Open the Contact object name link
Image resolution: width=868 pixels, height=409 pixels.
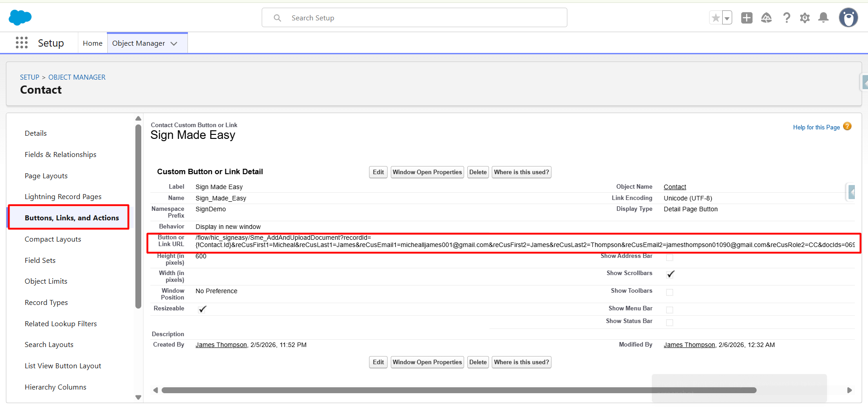point(675,187)
